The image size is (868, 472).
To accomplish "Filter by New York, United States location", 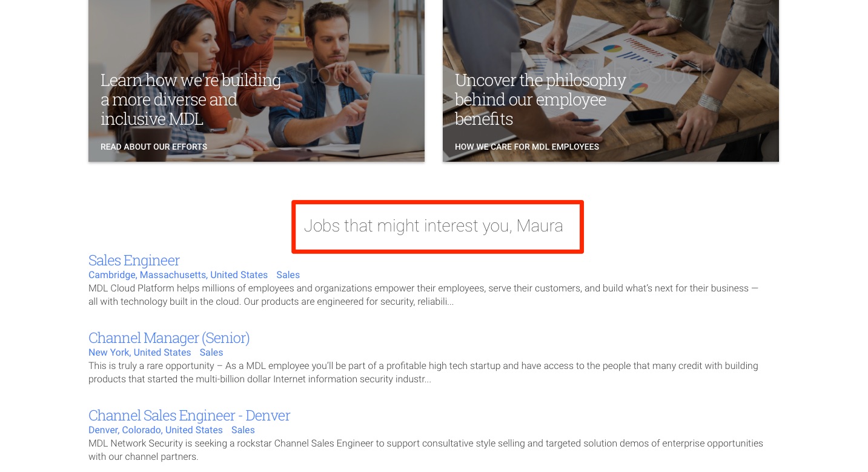I will pyautogui.click(x=140, y=353).
